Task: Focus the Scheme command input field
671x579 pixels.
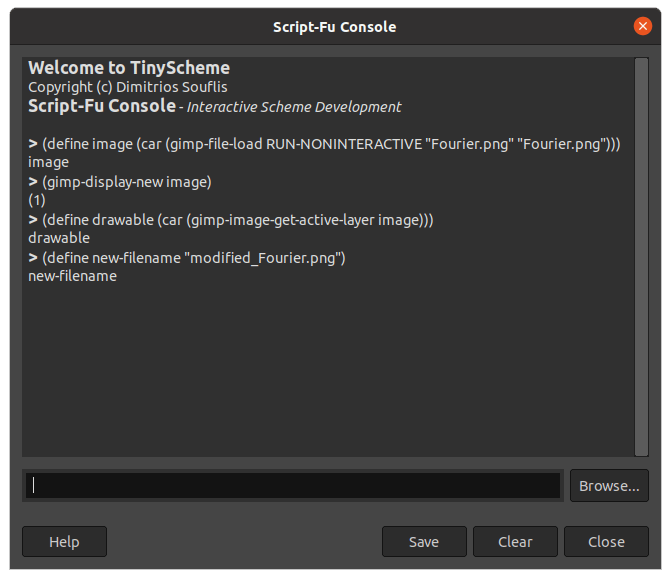Action: [292, 486]
